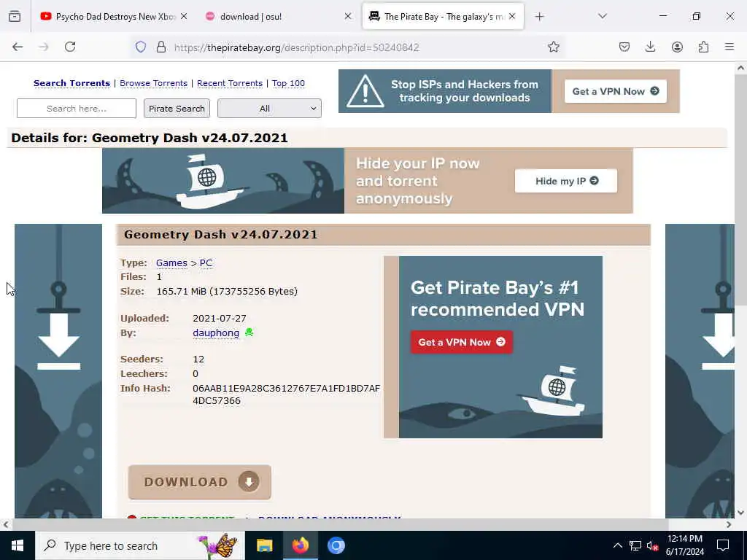Image resolution: width=747 pixels, height=560 pixels.
Task: Open Firefox account icon
Action: 677,47
